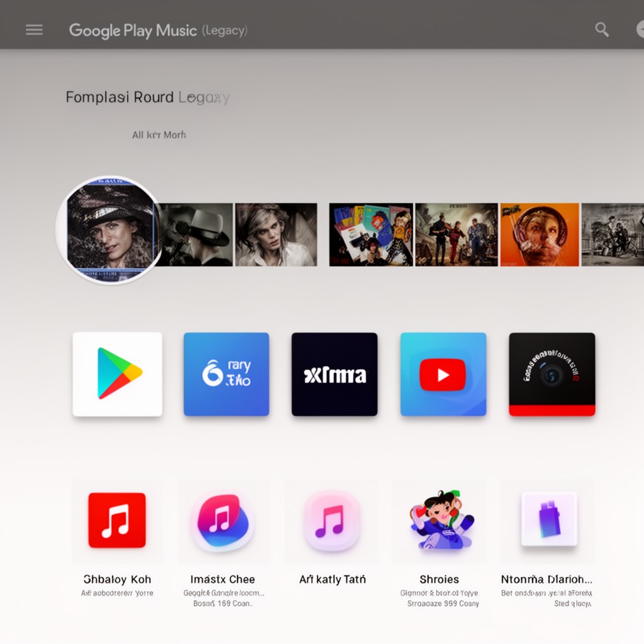Click the Google Play Music title
Screen dimensions: 644x644
[x=133, y=30]
